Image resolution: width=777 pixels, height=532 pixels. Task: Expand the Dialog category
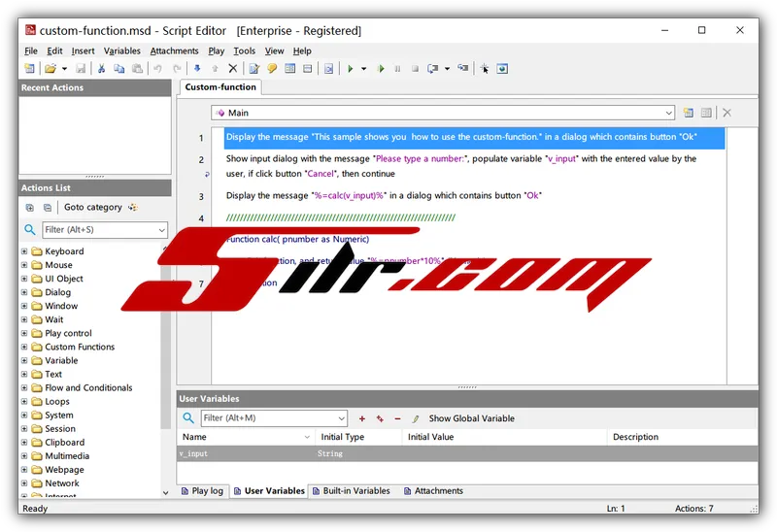(24, 292)
